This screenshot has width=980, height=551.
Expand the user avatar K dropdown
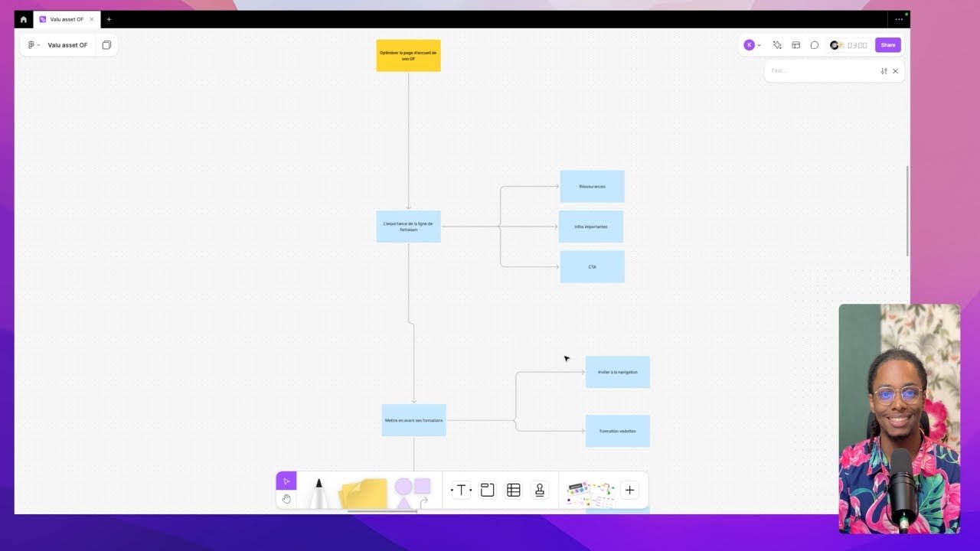tap(753, 45)
